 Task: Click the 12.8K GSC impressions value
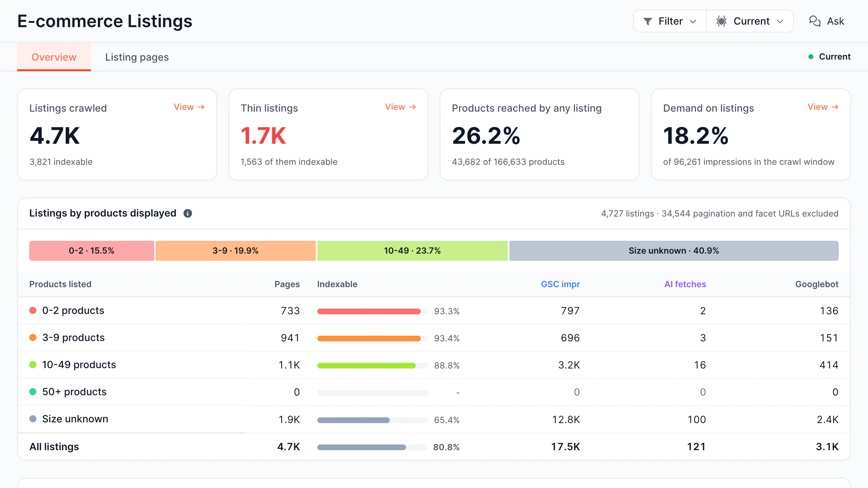(566, 420)
